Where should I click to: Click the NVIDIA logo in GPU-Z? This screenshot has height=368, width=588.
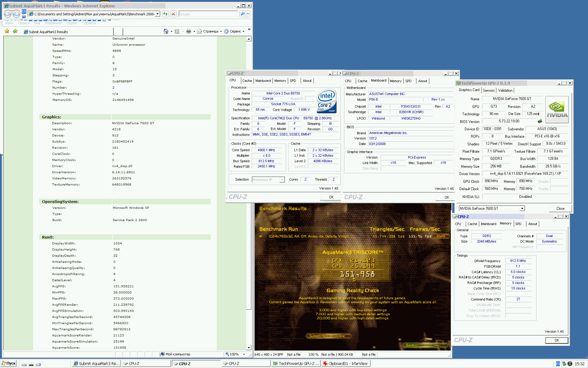pyautogui.click(x=557, y=110)
